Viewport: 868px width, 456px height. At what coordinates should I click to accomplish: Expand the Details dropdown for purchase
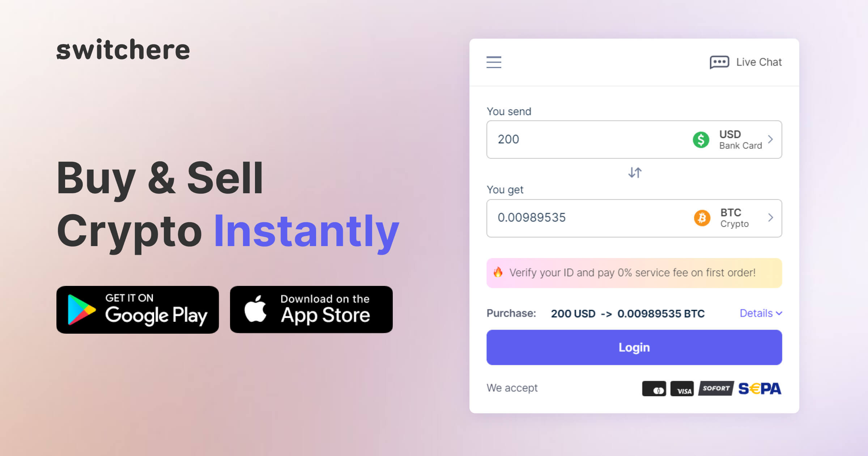(758, 313)
